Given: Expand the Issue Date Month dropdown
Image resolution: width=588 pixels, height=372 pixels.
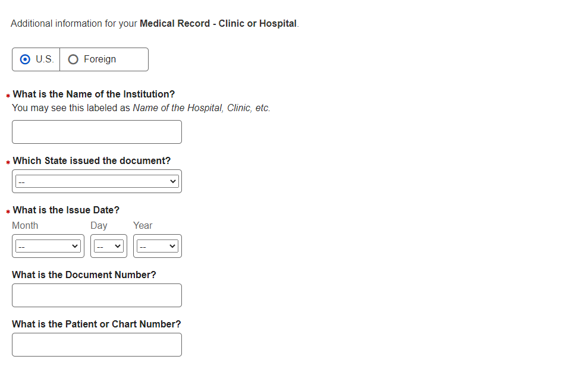Looking at the screenshot, I should [x=48, y=246].
